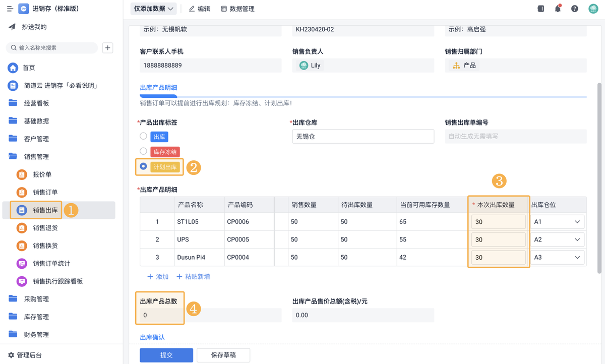605x364 pixels.
Task: Select the 库存冻结 radio option
Action: (x=144, y=151)
